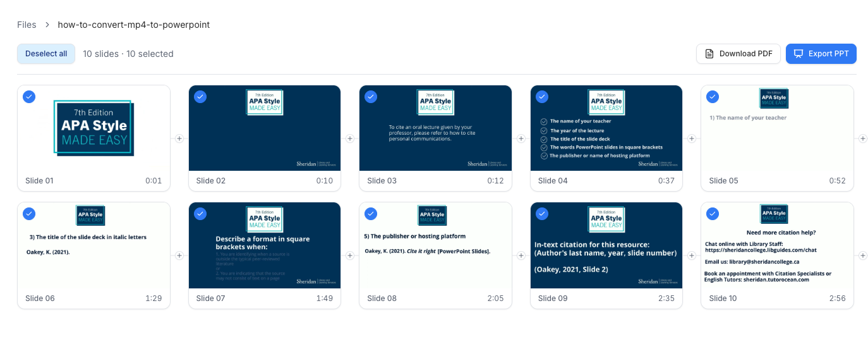The width and height of the screenshot is (868, 339).
Task: Uncheck the Slide 10 selection checkbox
Action: [x=713, y=214]
